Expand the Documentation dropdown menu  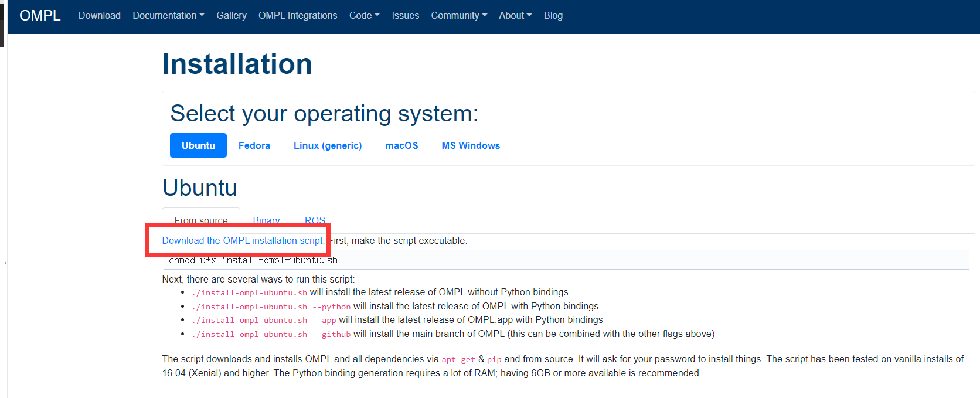point(168,16)
